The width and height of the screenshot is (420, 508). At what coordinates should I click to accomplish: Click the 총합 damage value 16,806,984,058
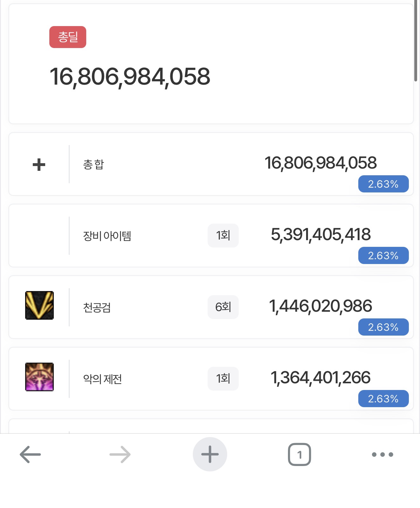(320, 163)
